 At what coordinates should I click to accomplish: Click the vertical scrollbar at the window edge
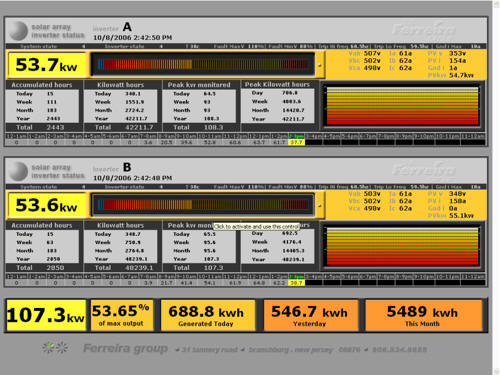[x=496, y=187]
